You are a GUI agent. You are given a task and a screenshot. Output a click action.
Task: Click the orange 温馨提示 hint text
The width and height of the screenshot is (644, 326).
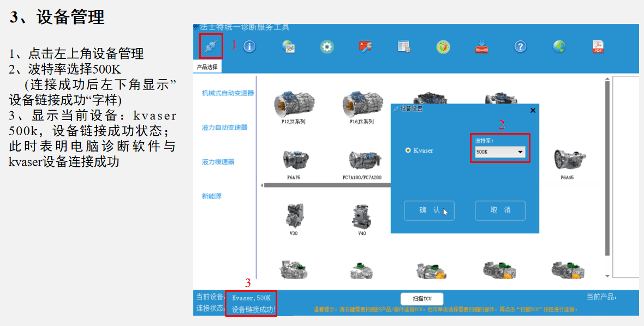pyautogui.click(x=446, y=310)
